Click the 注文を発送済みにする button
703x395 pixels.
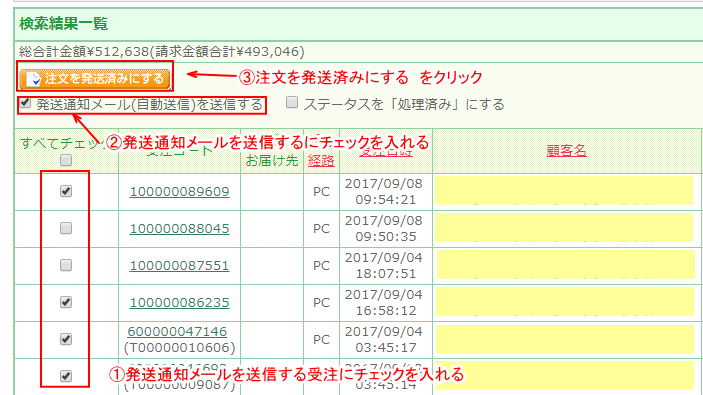pyautogui.click(x=95, y=79)
